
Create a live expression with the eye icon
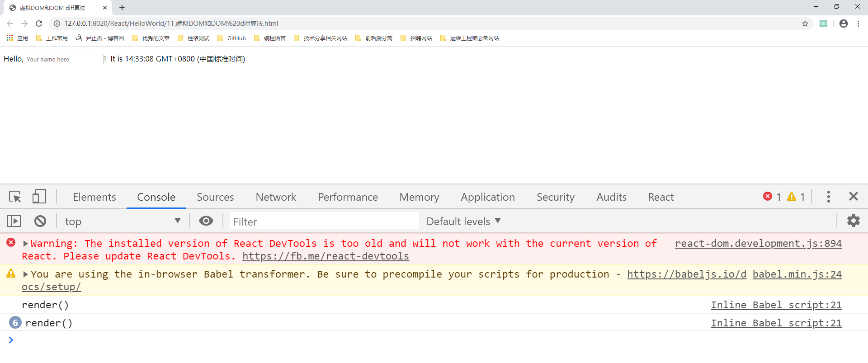point(206,221)
